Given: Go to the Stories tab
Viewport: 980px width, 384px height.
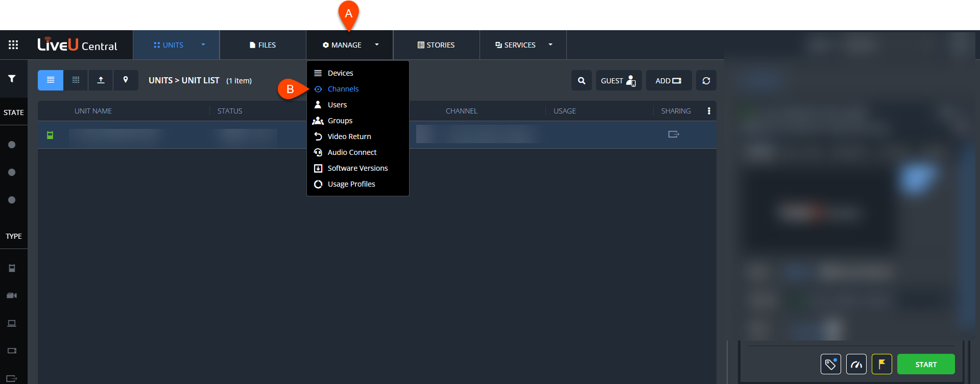Looking at the screenshot, I should pos(436,45).
